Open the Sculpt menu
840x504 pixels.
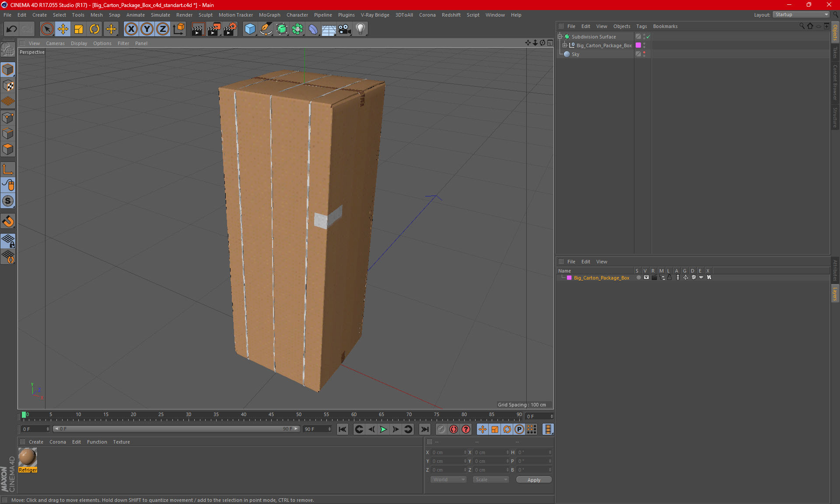click(205, 15)
